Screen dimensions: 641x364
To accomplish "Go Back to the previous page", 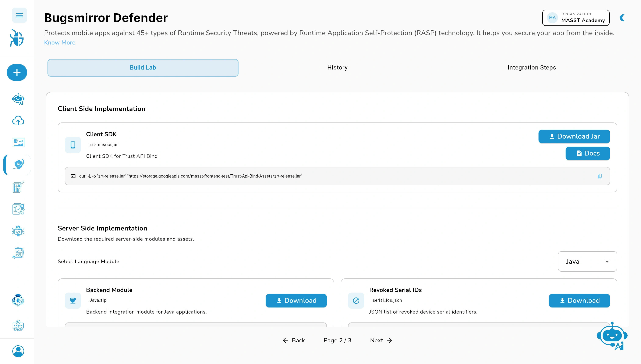I will [x=294, y=340].
